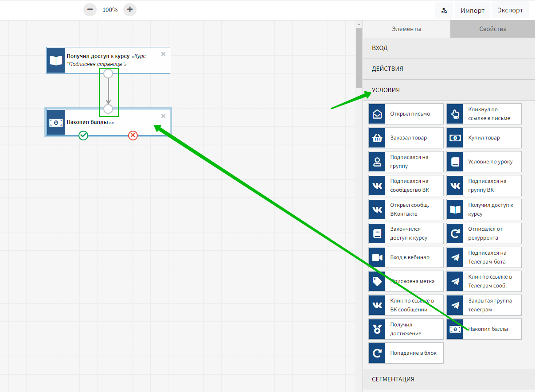Click the 'Экспорт' button
Screen dimensions: 535x392
510,10
